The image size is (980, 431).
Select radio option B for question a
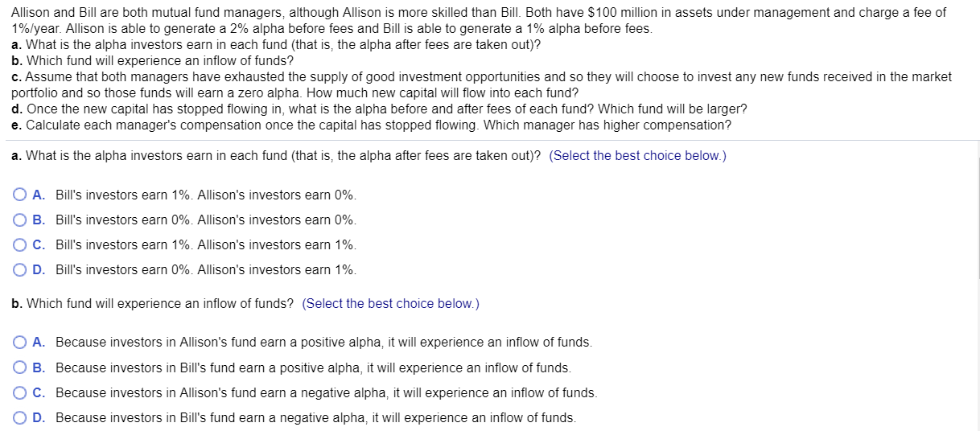coord(19,220)
